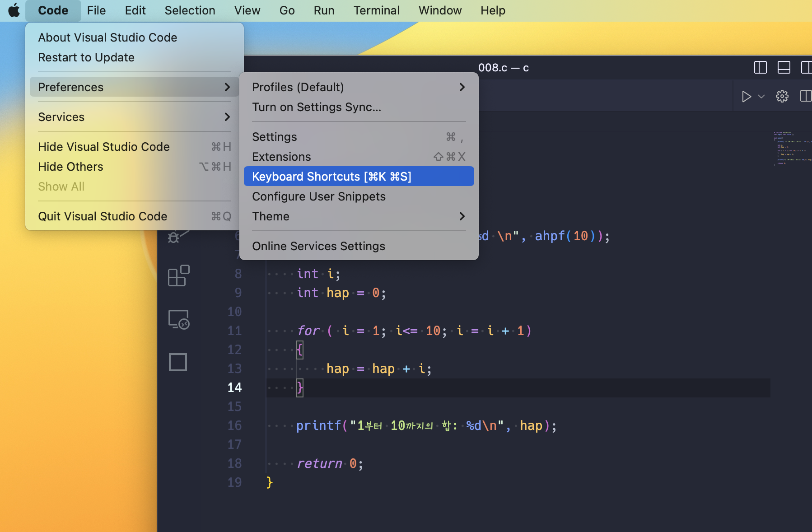The height and width of the screenshot is (532, 812).
Task: Open the File menu
Action: pos(96,10)
